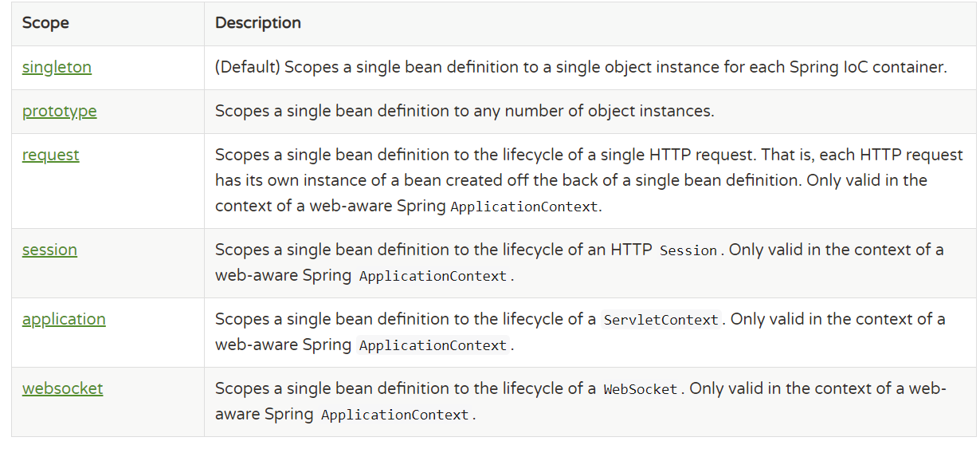
Task: Open the session scope link
Action: 49,250
